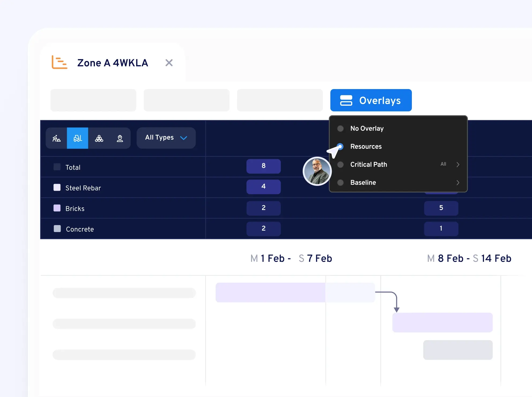Image resolution: width=532 pixels, height=397 pixels.
Task: Choose the No Overlay menu entry
Action: coord(398,128)
